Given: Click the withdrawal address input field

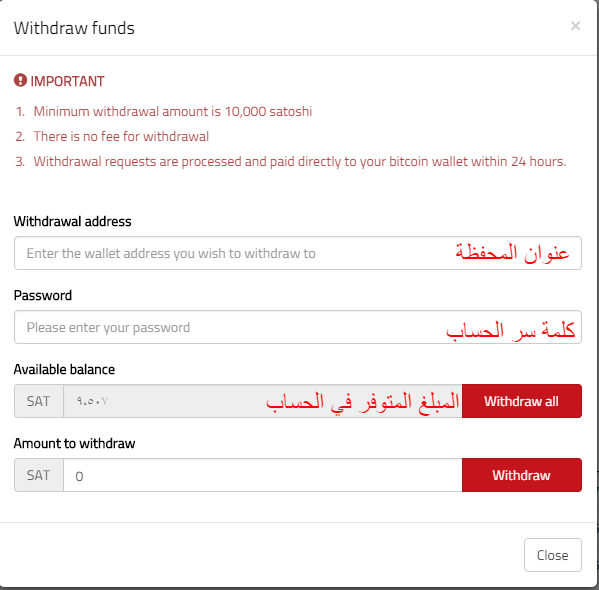Looking at the screenshot, I should pos(298,253).
